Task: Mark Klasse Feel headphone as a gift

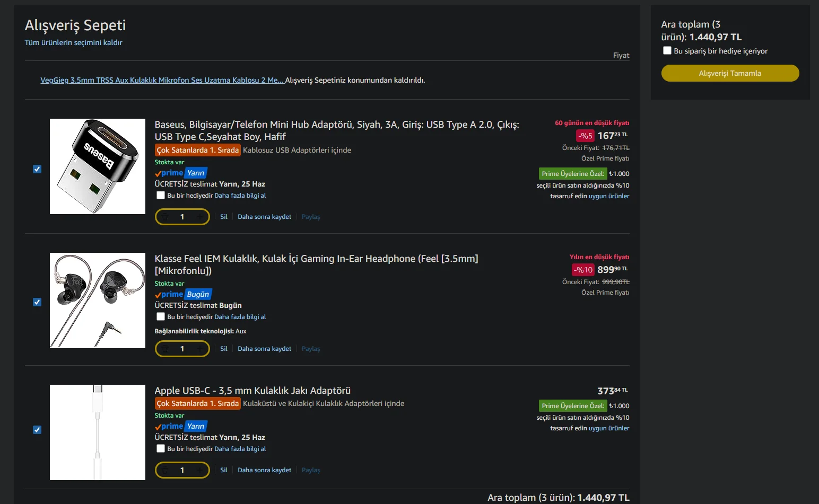Action: pos(161,316)
